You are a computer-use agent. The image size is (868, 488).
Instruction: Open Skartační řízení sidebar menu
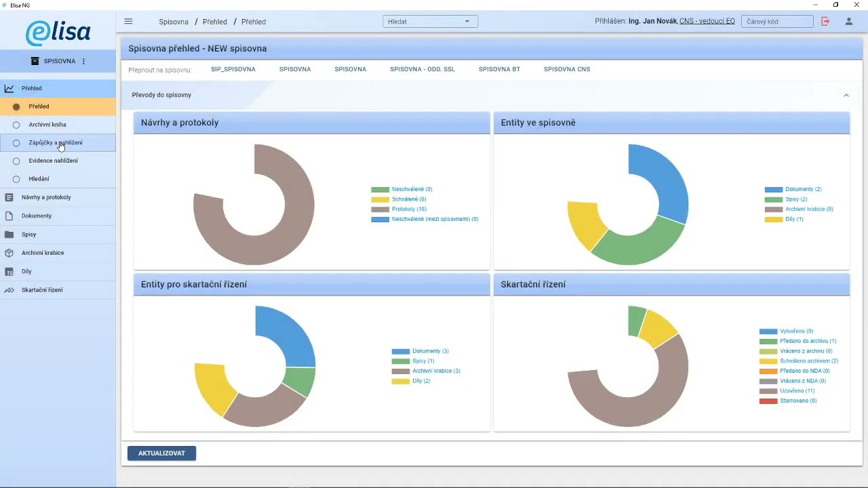pyautogui.click(x=58, y=290)
